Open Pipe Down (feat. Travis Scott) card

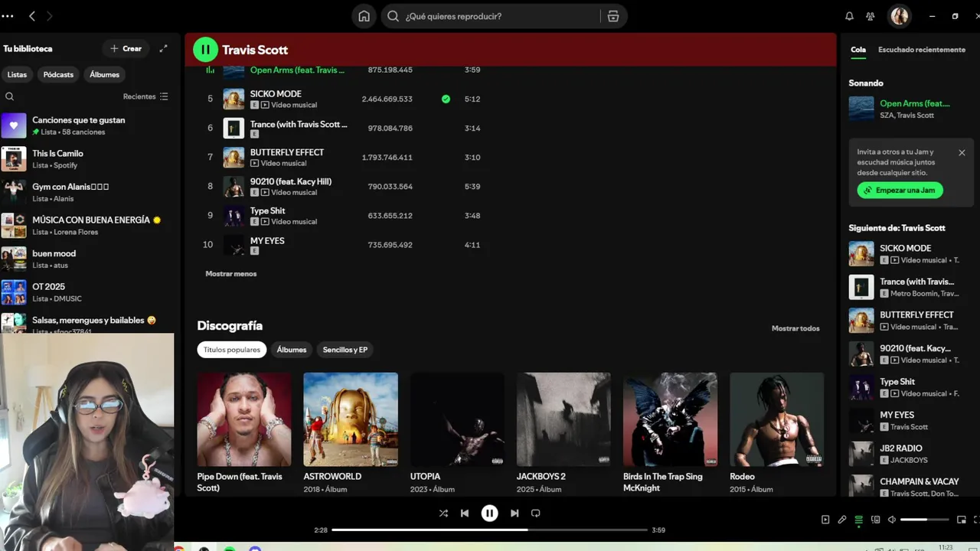[x=244, y=433]
